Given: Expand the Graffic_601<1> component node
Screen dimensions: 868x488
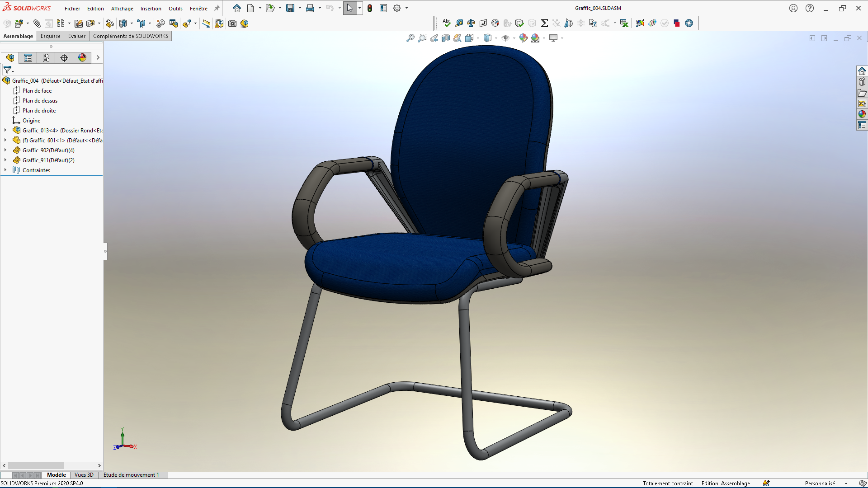Looking at the screenshot, I should click(5, 140).
